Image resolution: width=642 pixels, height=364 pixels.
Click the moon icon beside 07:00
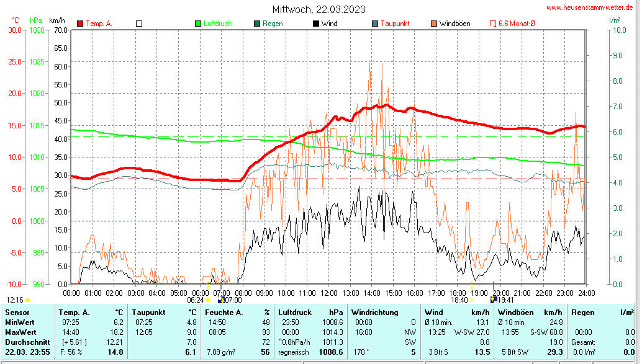(221, 300)
